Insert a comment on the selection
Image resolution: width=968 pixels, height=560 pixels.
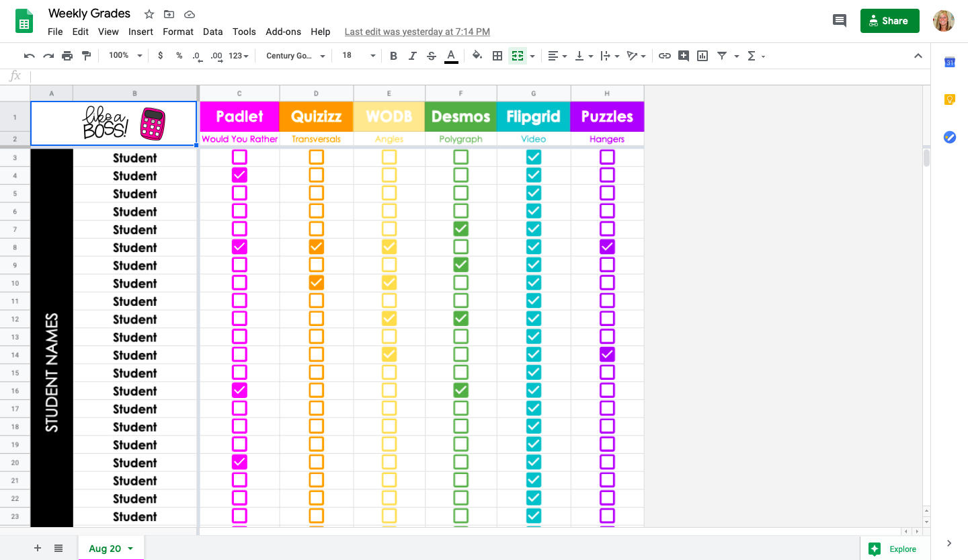pyautogui.click(x=683, y=56)
